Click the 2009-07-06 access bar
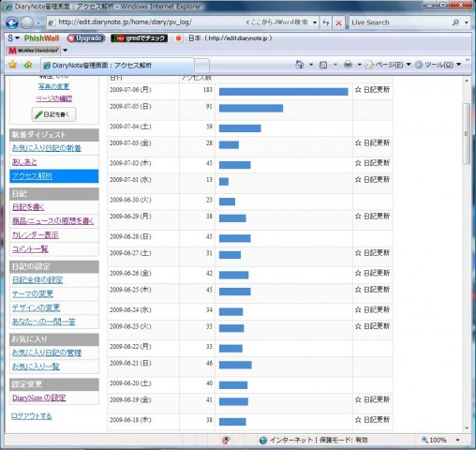This screenshot has width=476, height=450. tap(283, 92)
